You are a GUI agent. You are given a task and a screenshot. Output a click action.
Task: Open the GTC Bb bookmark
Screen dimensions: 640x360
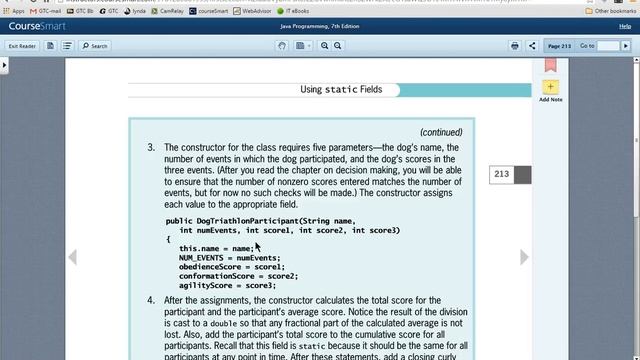click(80, 11)
